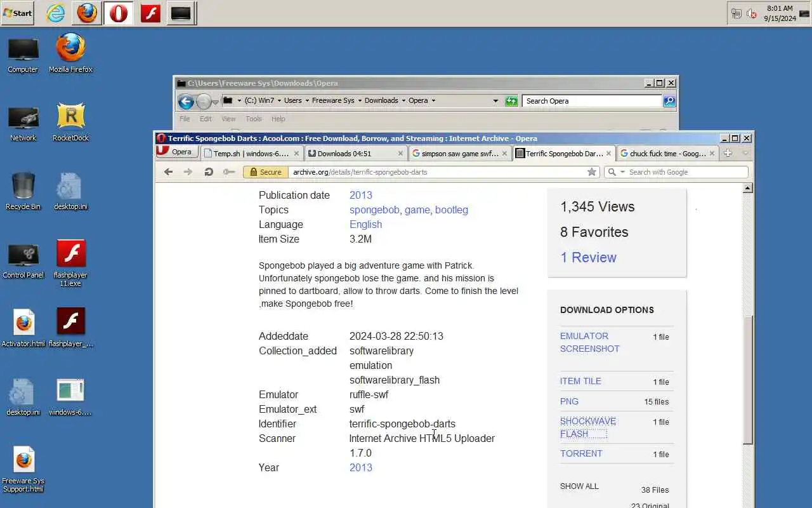Viewport: 812px width, 508px height.
Task: Open the Computer desktop icon
Action: tap(23, 55)
